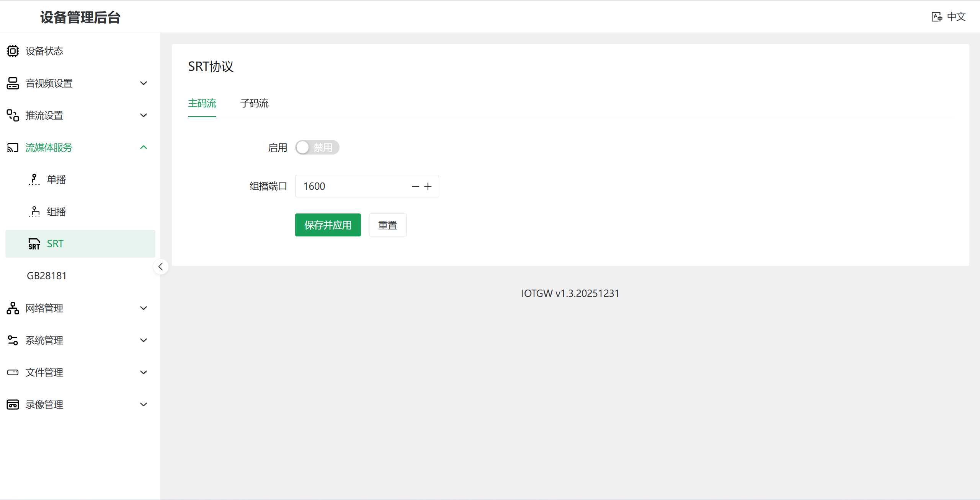Screen dimensions: 980x500
Task: Toggle the 启用 enable switch
Action: [317, 147]
